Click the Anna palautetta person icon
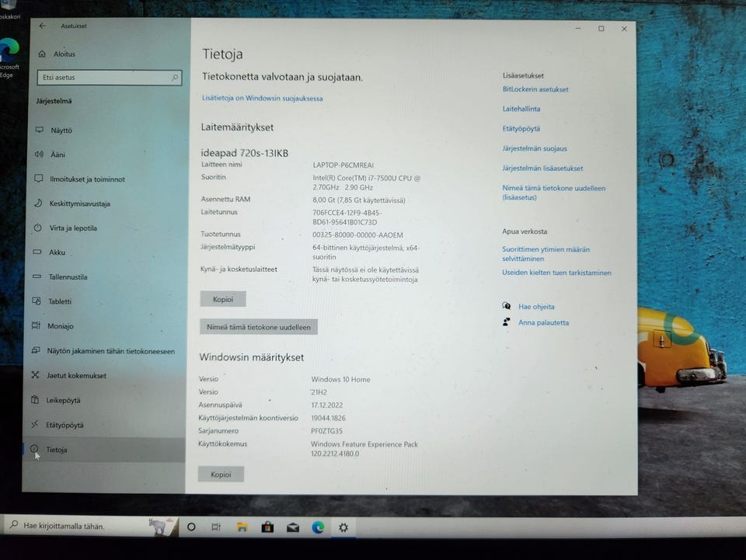The image size is (746, 560). point(507,322)
